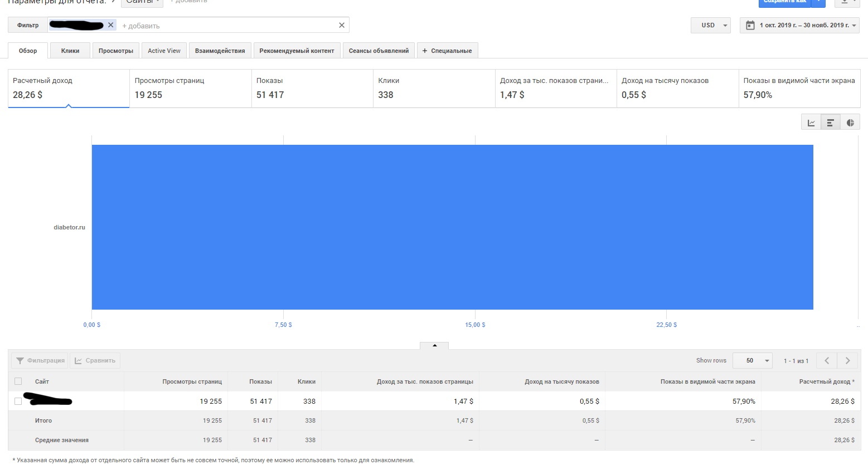Image resolution: width=868 pixels, height=465 pixels.
Task: Open the USD currency dropdown
Action: (711, 25)
